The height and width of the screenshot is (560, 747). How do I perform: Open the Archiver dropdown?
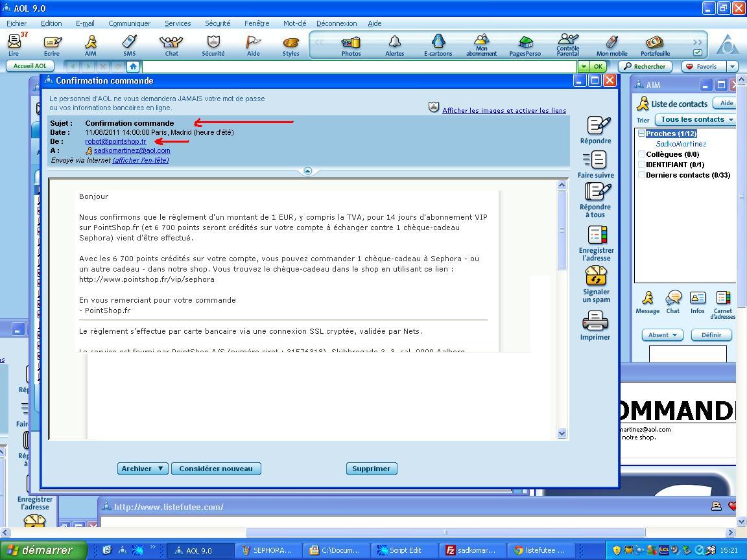point(143,469)
